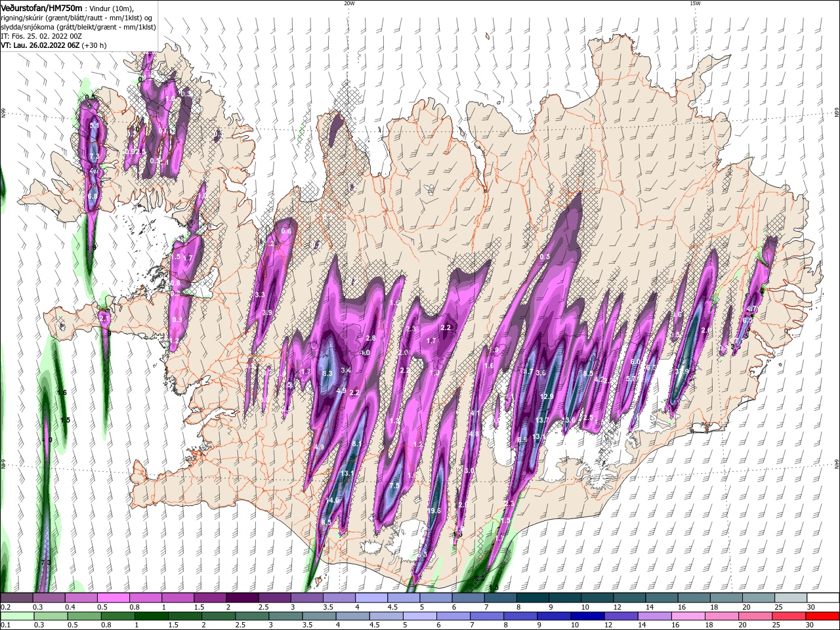Click the 'IT: Fös. 25. 02. 2022 00Z' line
This screenshot has width=840, height=630.
point(41,36)
